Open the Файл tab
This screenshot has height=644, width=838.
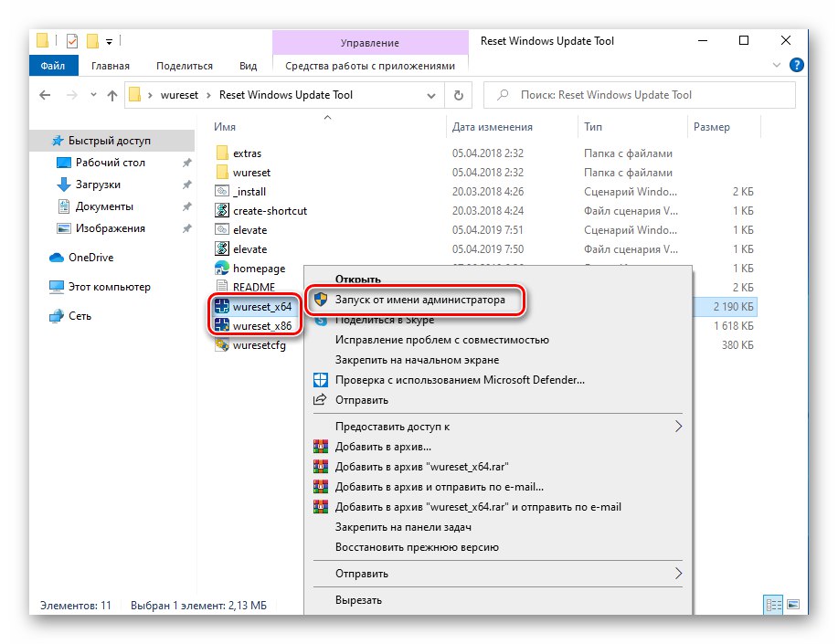click(x=53, y=66)
